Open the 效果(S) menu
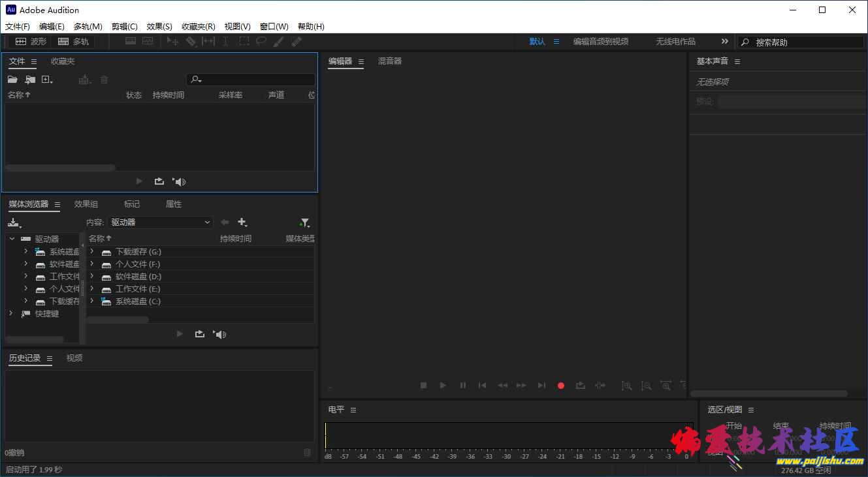Viewport: 868px width, 477px height. click(x=159, y=27)
